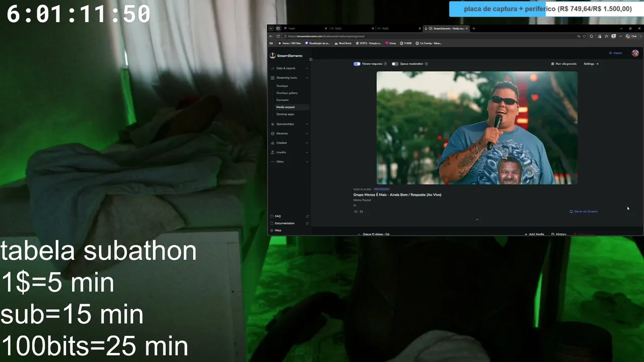
Task: Expand the Queue panel chevron
Action: click(359, 234)
